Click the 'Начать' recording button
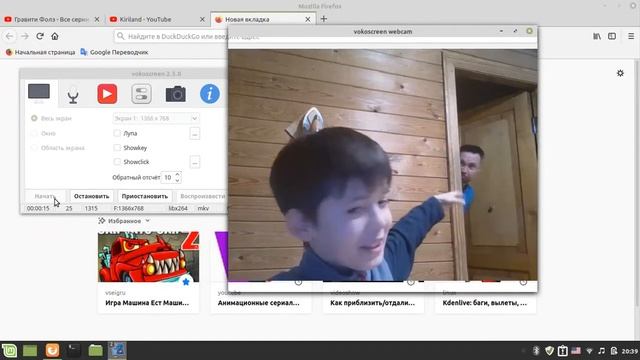This screenshot has width=640, height=360. [x=45, y=196]
